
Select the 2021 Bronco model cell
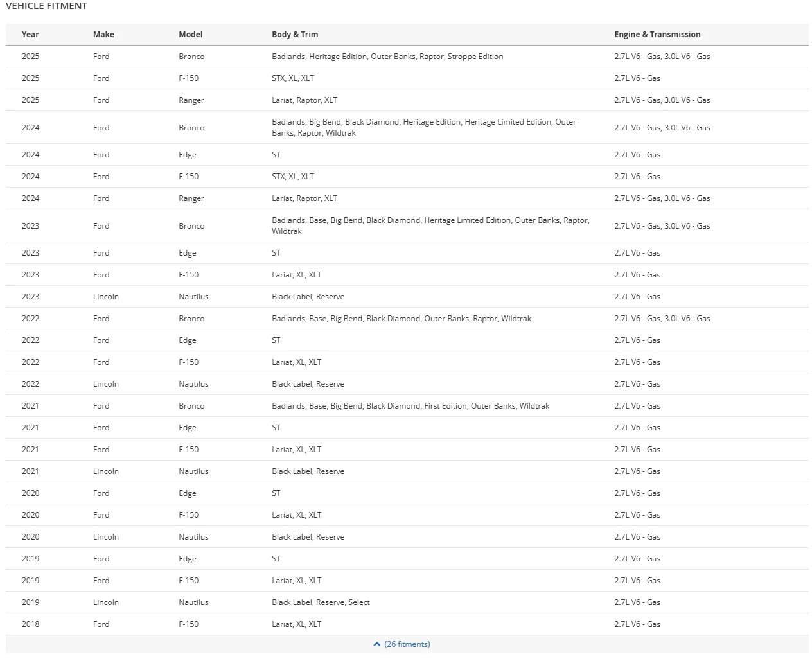(191, 406)
